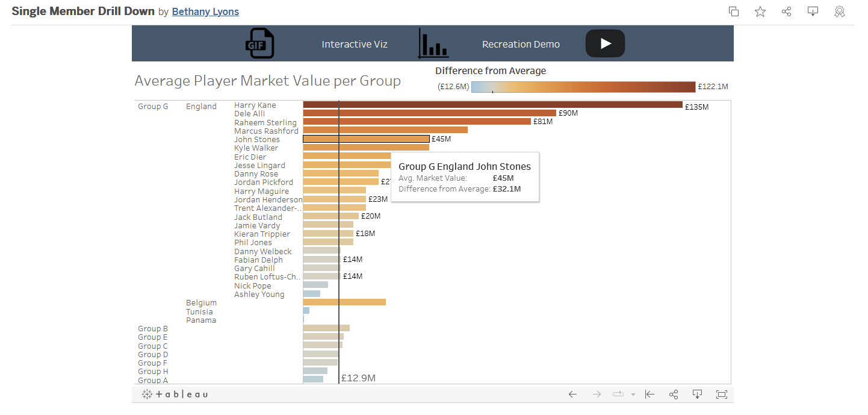Undo with the left arrow in bottom toolbar

(x=572, y=395)
